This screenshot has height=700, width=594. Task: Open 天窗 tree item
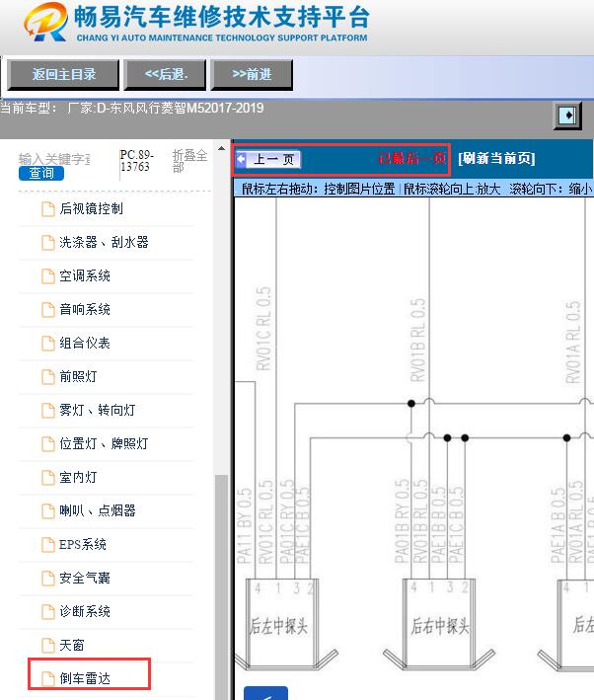tap(72, 645)
